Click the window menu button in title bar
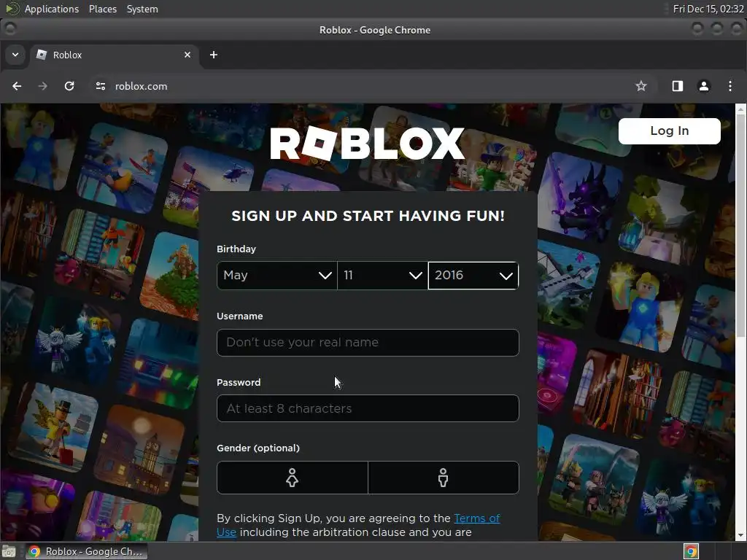 point(10,28)
